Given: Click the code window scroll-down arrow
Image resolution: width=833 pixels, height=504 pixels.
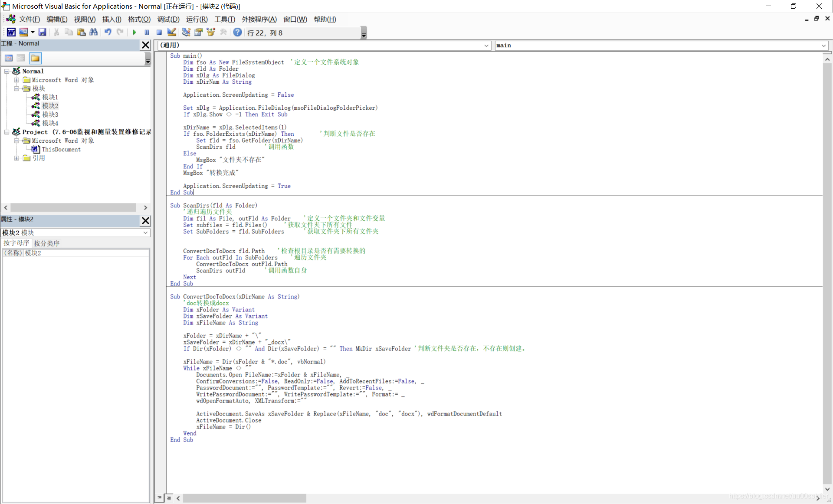Looking at the screenshot, I should [x=827, y=489].
